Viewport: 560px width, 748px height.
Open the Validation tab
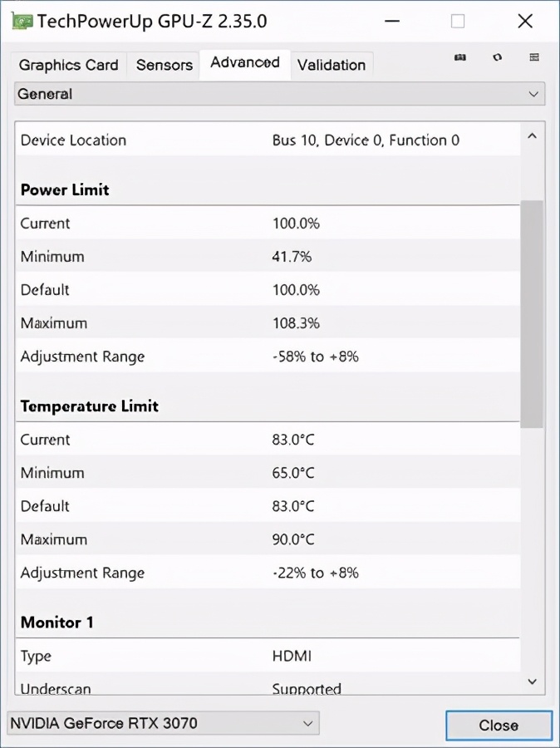[x=332, y=65]
